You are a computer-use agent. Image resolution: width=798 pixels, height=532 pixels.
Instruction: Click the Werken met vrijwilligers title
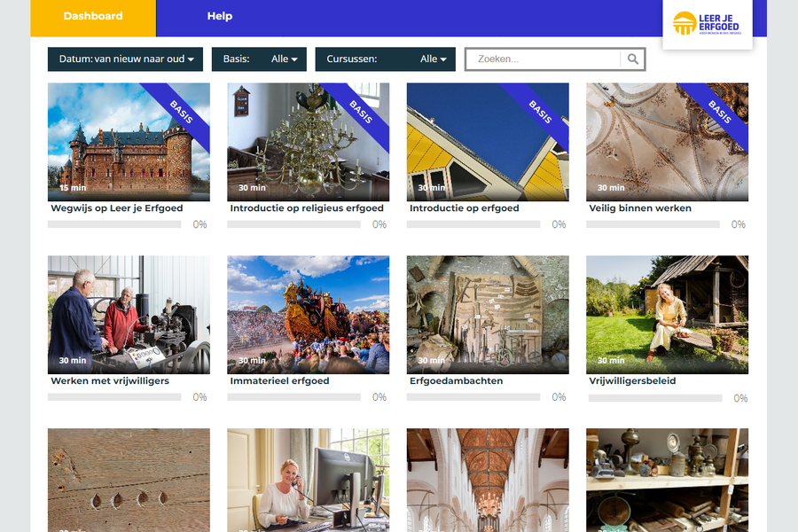click(110, 380)
